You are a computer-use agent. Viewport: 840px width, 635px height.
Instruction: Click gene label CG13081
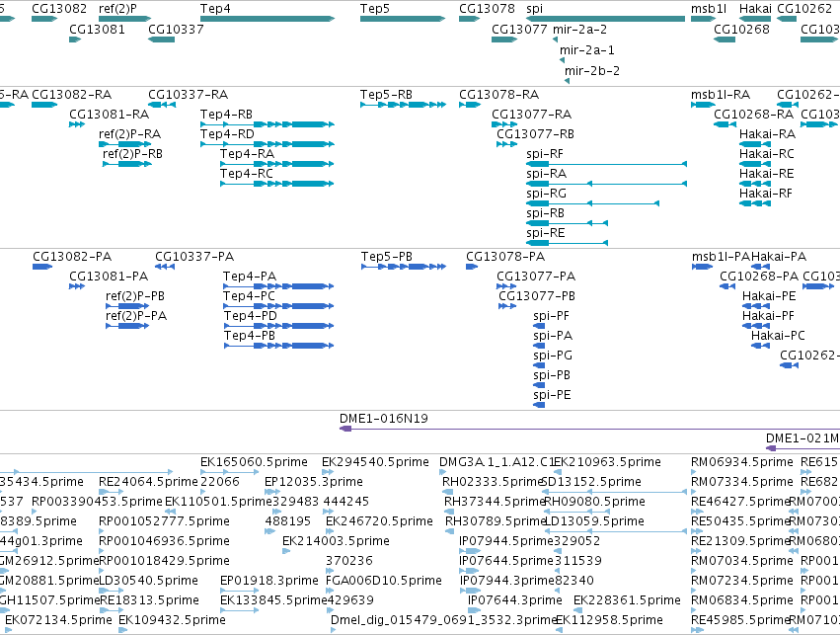coord(97,30)
